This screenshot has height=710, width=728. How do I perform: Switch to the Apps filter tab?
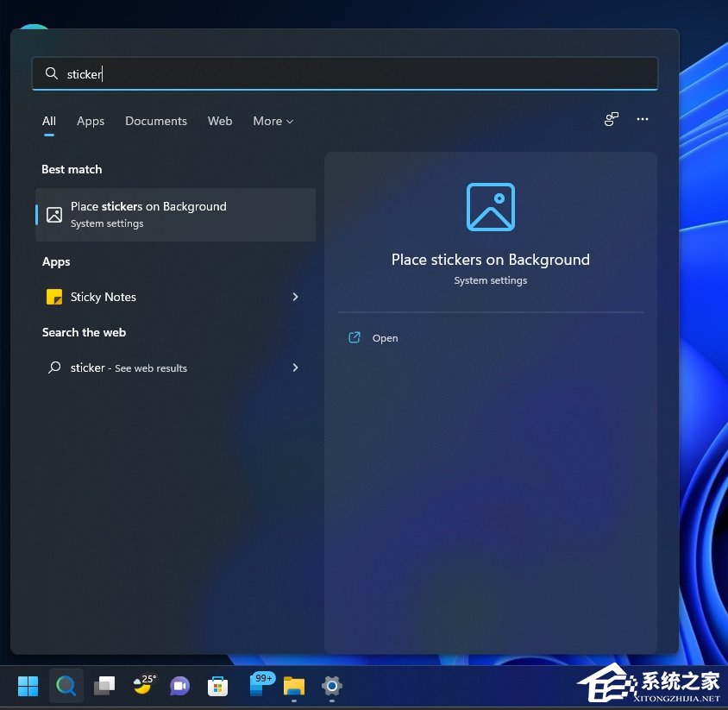[x=91, y=122]
